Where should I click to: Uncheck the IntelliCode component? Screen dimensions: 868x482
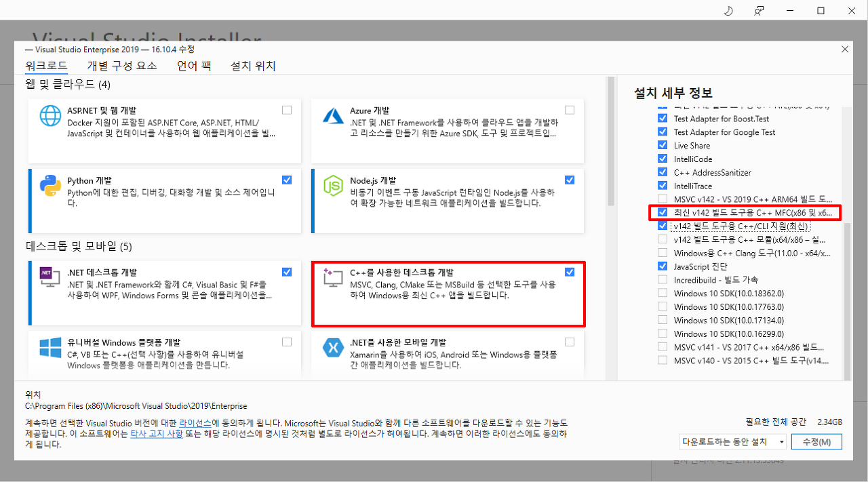pyautogui.click(x=663, y=159)
